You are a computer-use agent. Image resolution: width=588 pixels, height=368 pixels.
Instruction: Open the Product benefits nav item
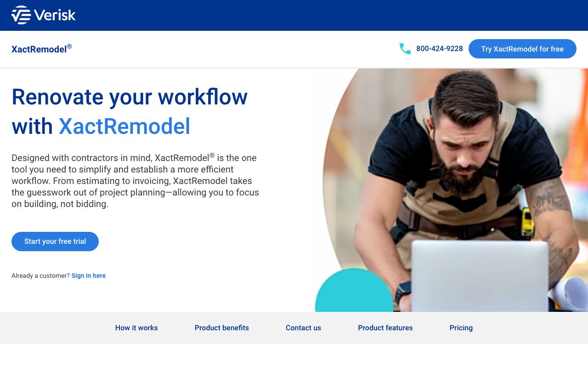click(221, 328)
